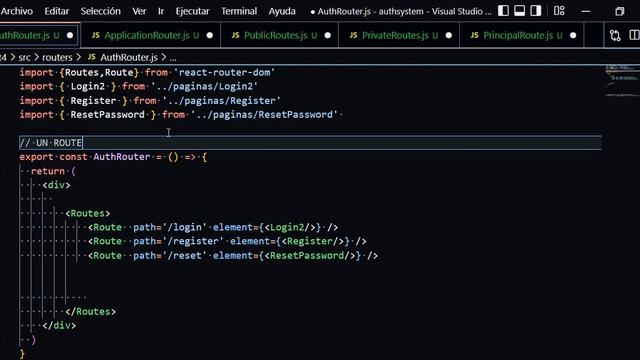The image size is (640, 360).
Task: Click '../paginas/Register' import path
Action: 222,101
